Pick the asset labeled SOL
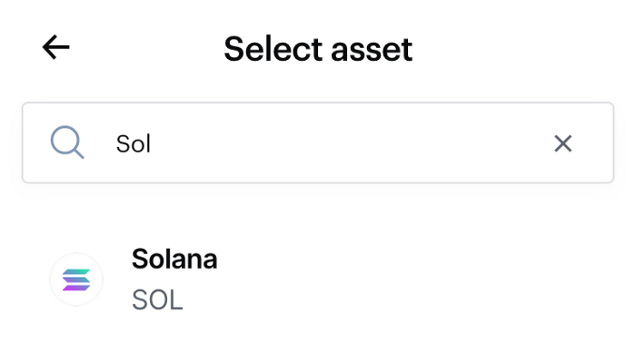636x364 pixels. coord(157,300)
